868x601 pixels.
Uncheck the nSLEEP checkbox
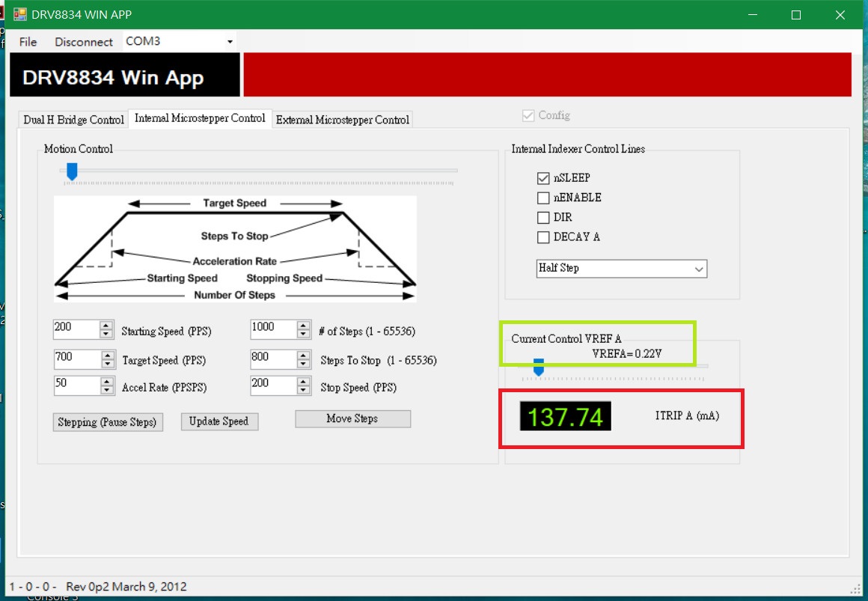click(x=543, y=178)
